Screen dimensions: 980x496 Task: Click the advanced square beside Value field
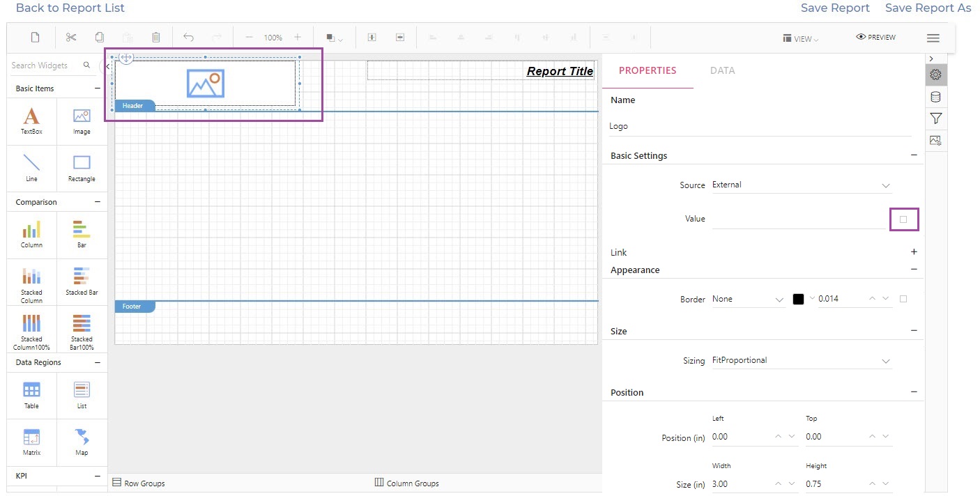coord(903,219)
